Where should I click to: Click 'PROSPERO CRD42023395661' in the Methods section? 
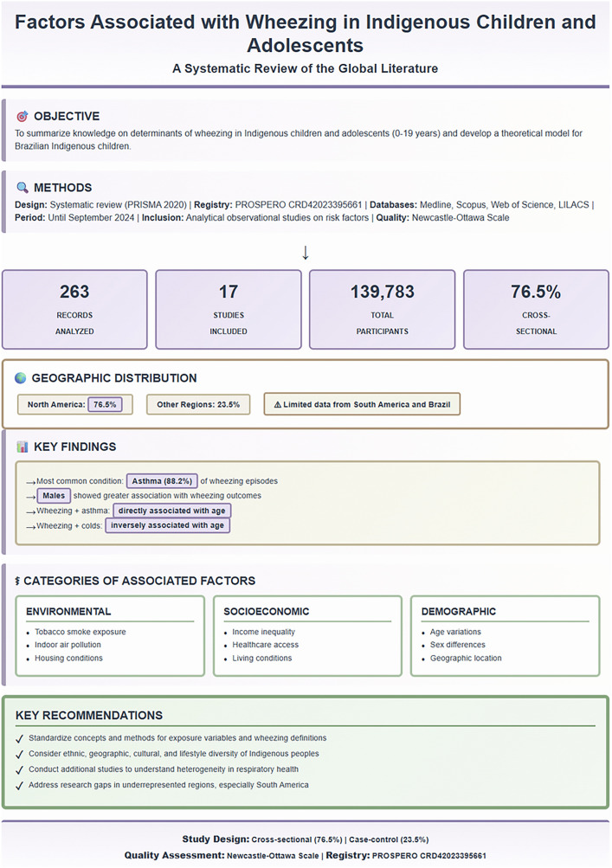299,205
